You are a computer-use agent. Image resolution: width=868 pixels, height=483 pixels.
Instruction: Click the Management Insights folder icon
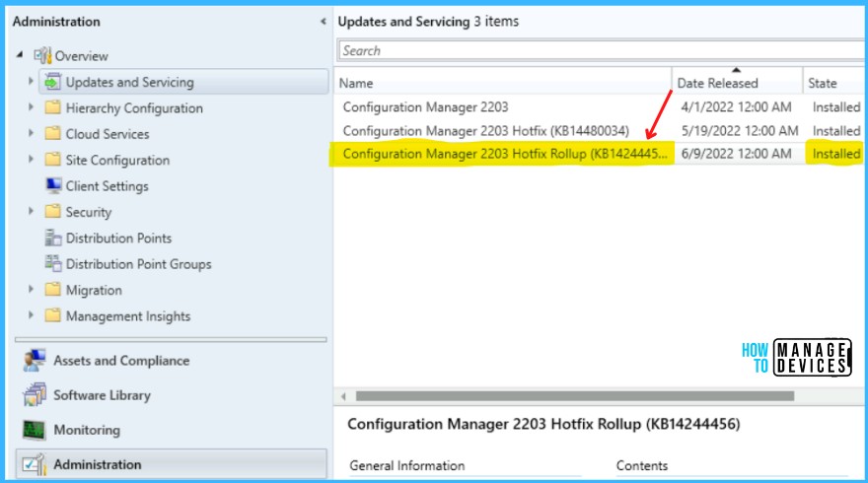coord(52,315)
